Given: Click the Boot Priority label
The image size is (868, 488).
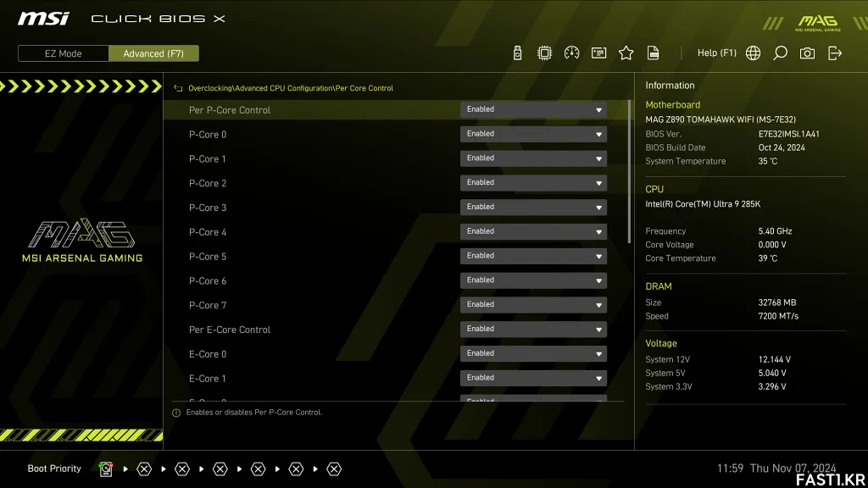Looking at the screenshot, I should [54, 469].
